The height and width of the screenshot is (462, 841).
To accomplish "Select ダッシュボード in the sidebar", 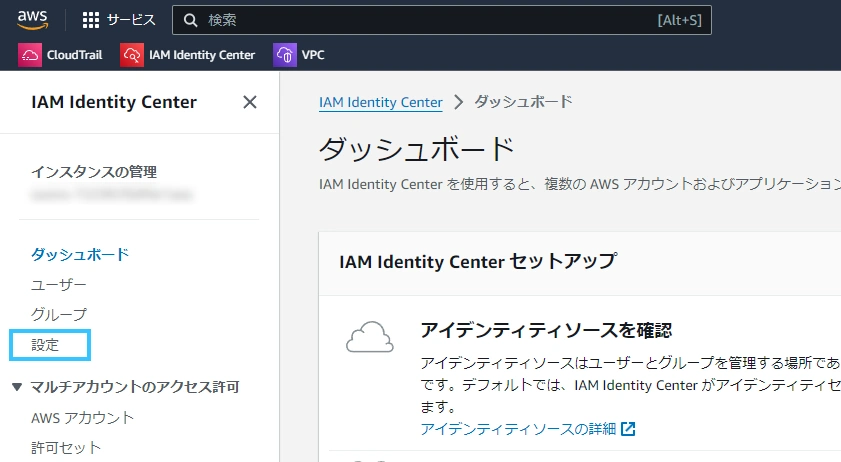I will point(80,254).
